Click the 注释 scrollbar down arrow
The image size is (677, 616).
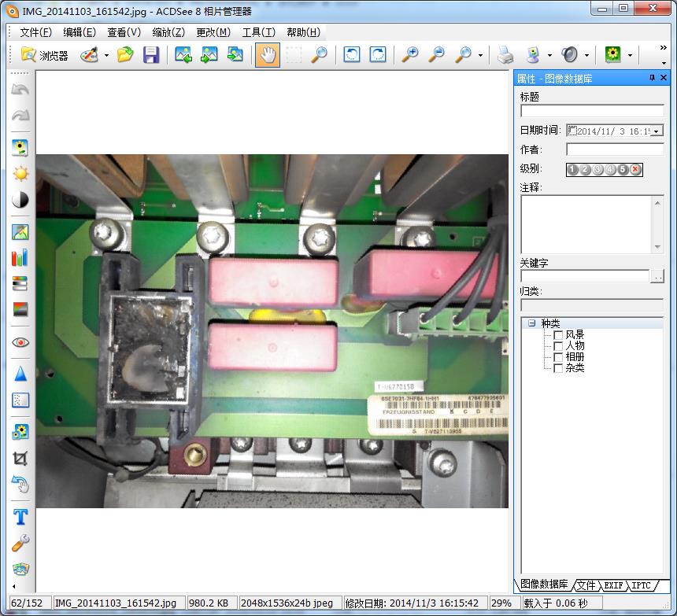coord(657,247)
